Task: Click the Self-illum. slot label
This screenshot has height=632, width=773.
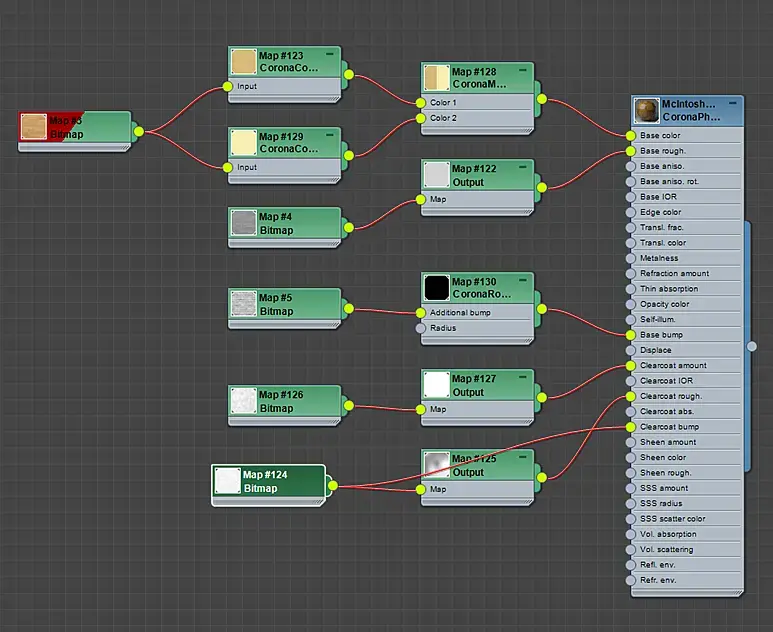Action: pyautogui.click(x=658, y=319)
